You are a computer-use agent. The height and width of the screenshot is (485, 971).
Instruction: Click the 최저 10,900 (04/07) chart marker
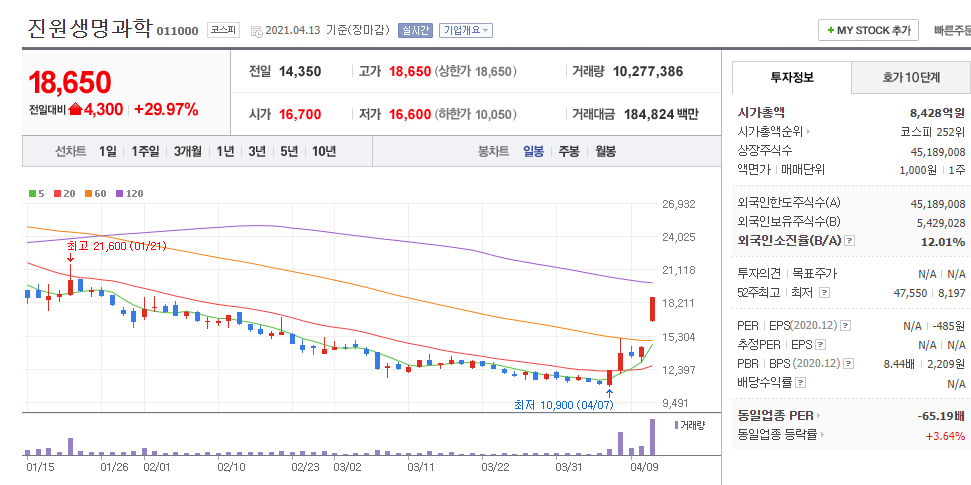564,405
